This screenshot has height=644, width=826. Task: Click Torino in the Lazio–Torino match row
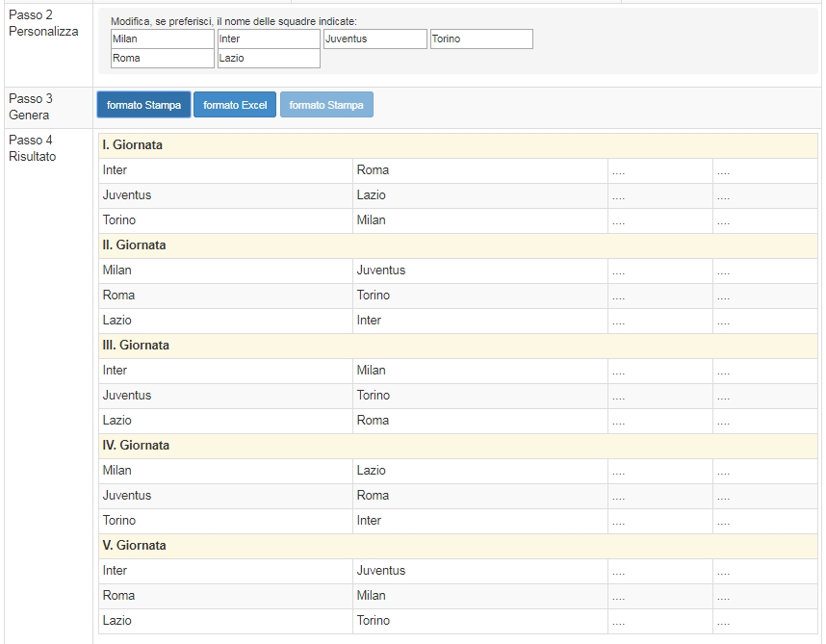tap(374, 620)
